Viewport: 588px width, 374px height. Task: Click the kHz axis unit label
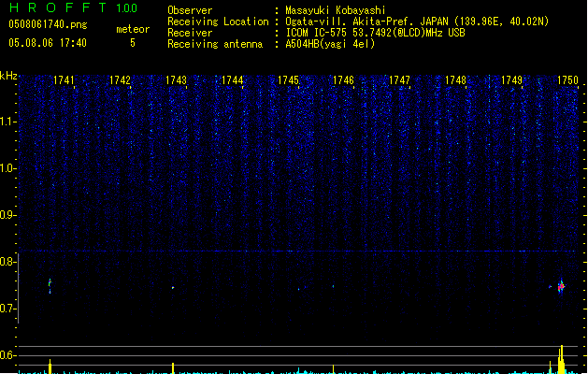click(8, 76)
